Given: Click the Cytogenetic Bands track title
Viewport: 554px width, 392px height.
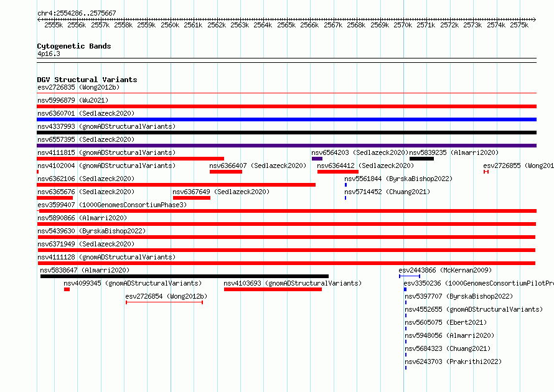Looking at the screenshot, I should click(x=74, y=46).
